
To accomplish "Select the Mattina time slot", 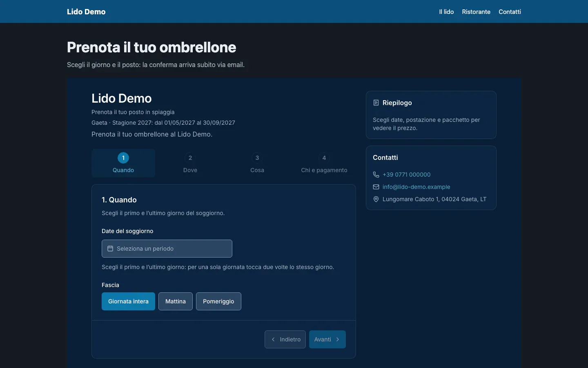I will (176, 301).
